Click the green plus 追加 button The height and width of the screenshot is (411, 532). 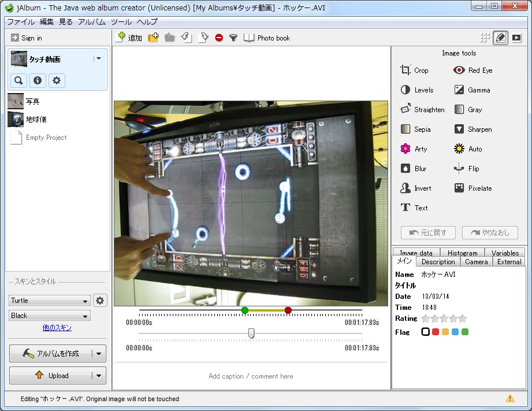point(129,38)
